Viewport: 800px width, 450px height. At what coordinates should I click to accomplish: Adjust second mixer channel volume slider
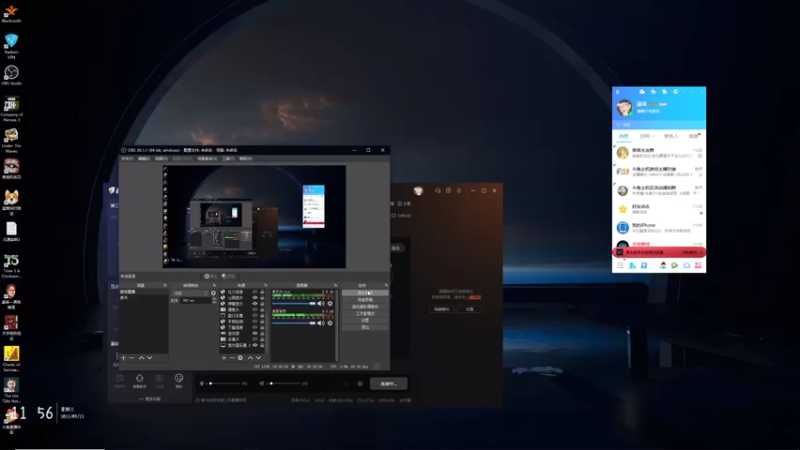coord(294,323)
